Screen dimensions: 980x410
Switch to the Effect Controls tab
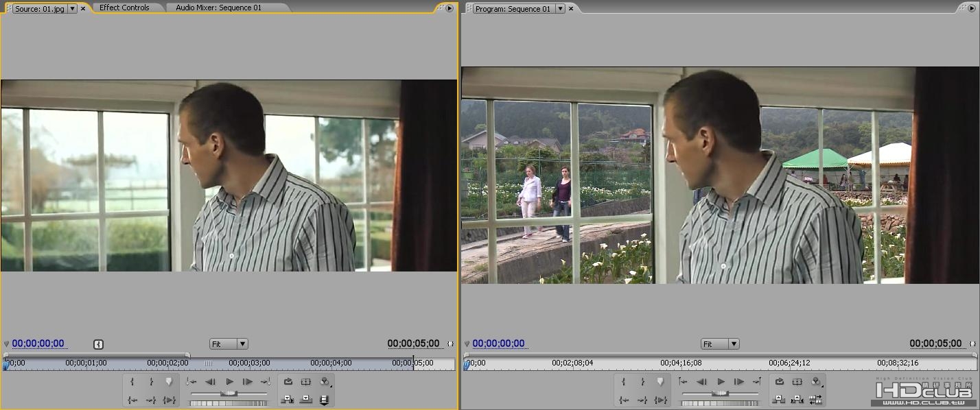point(124,8)
